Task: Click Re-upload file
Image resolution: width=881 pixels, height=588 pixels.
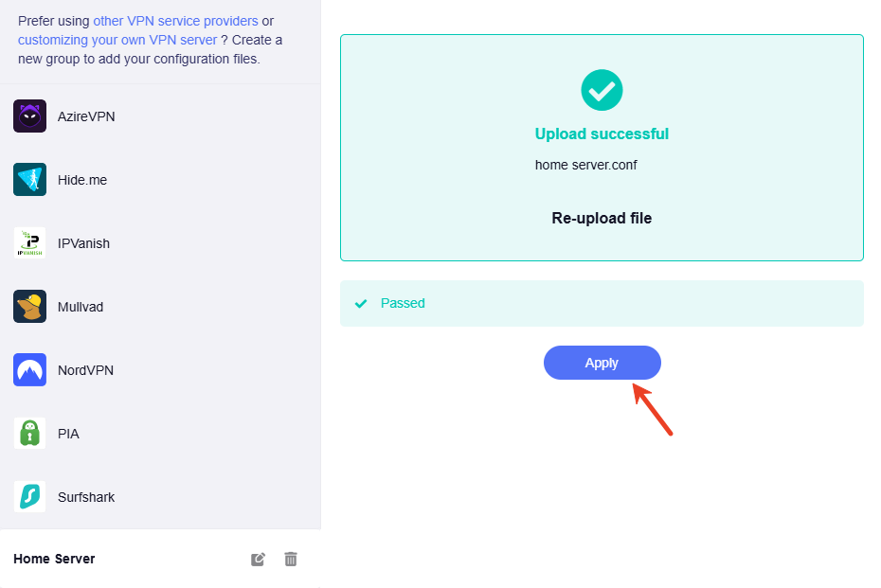Action: tap(602, 218)
